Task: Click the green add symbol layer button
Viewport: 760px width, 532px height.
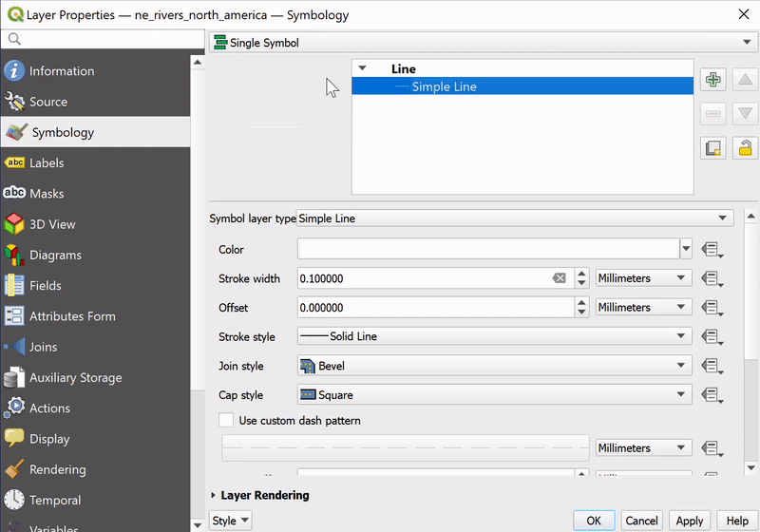Action: tap(712, 81)
